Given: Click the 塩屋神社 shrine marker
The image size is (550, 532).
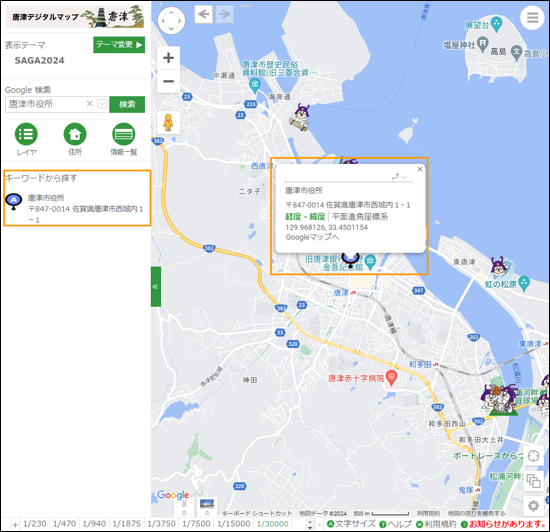Looking at the screenshot, I should coord(483,44).
